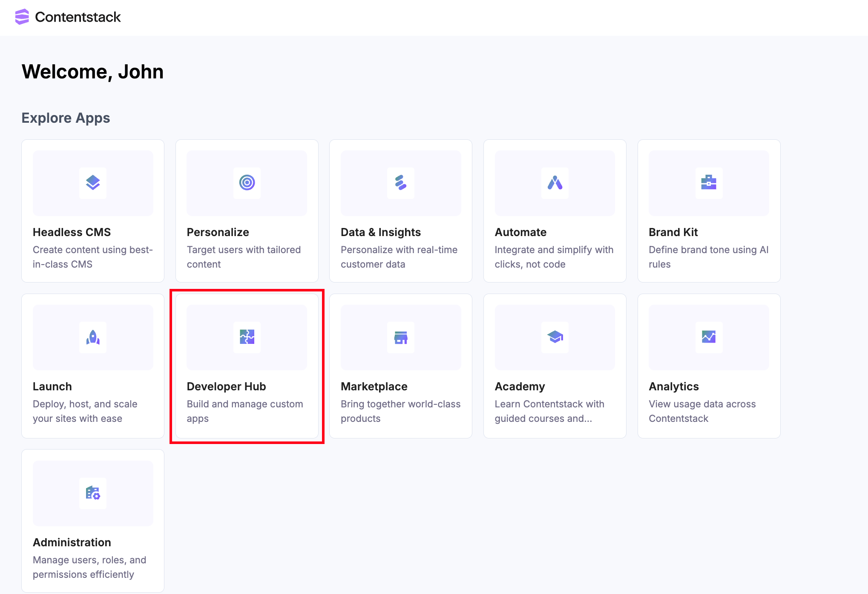The width and height of the screenshot is (868, 594).
Task: Click the Launch rocket icon
Action: [x=93, y=337]
